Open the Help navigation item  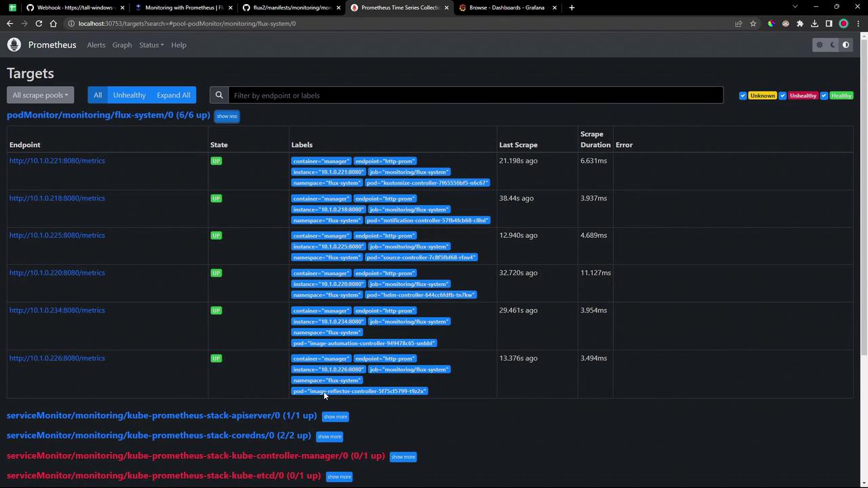point(178,45)
